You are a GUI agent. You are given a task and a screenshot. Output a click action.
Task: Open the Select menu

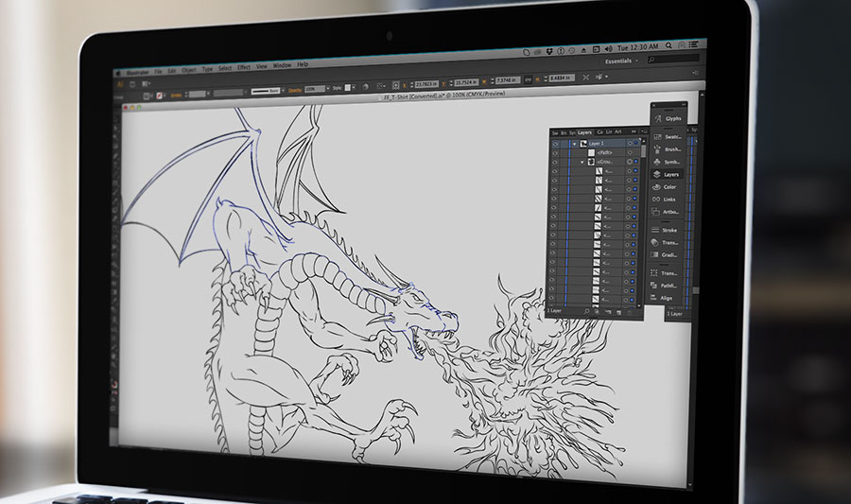tap(225, 68)
